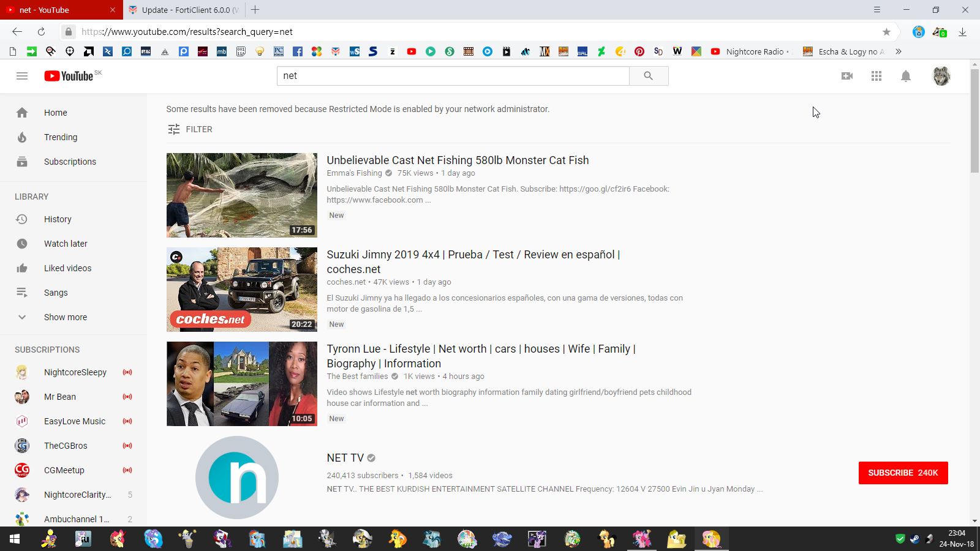Focus the YouTube search box
Image resolution: width=980 pixels, height=551 pixels.
453,76
